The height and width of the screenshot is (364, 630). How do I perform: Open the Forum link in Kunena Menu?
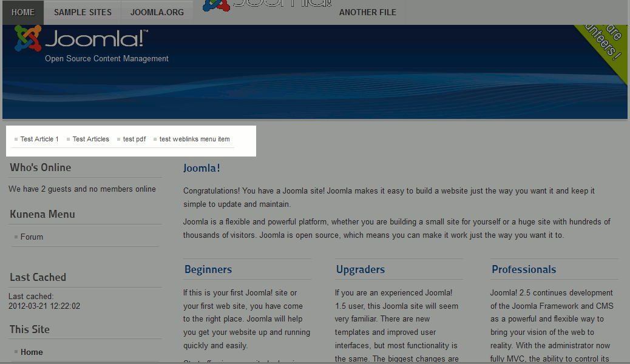tap(32, 237)
